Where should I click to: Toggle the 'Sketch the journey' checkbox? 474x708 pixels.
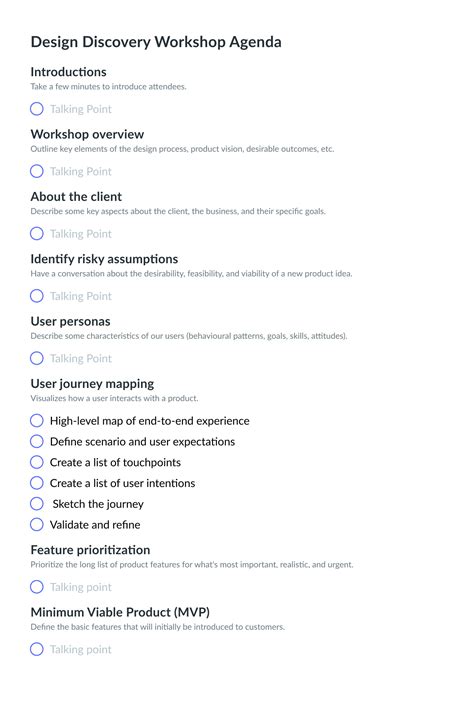click(x=37, y=503)
